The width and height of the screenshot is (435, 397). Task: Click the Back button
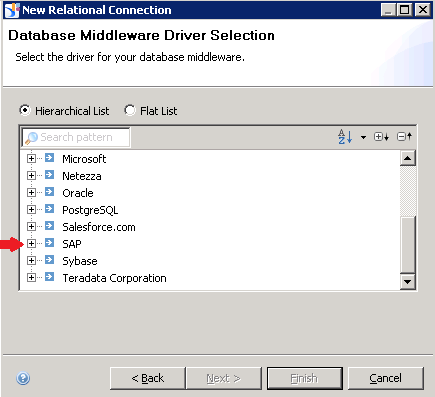(148, 378)
